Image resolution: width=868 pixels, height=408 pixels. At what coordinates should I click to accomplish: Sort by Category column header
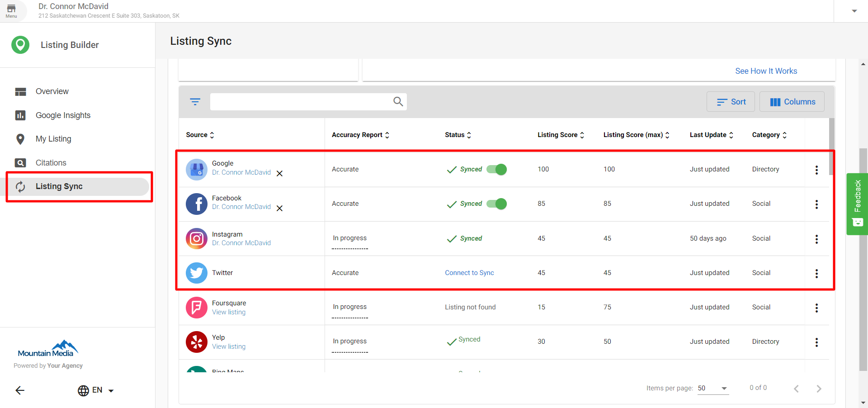(769, 135)
